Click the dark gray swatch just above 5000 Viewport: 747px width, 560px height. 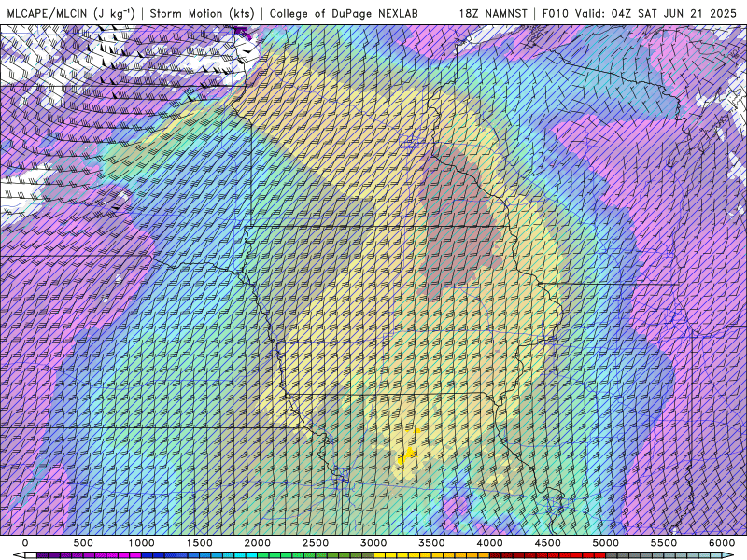click(612, 555)
